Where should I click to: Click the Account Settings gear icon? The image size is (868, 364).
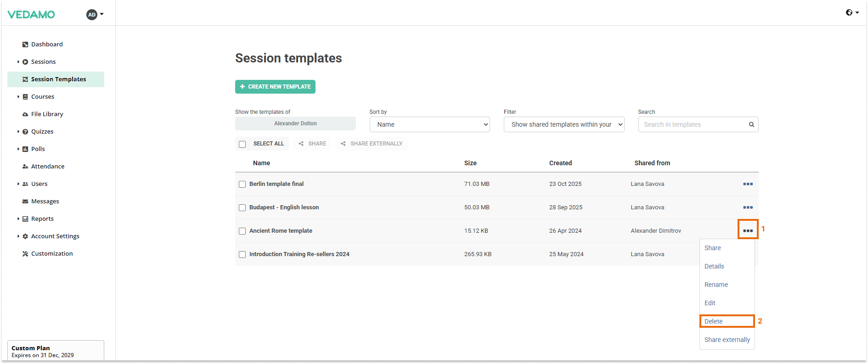coord(25,236)
